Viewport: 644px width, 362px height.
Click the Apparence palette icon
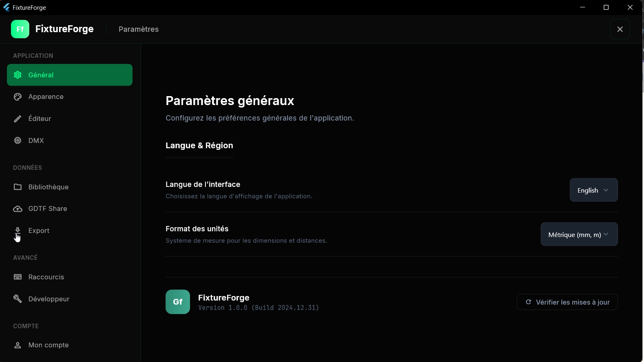point(17,97)
